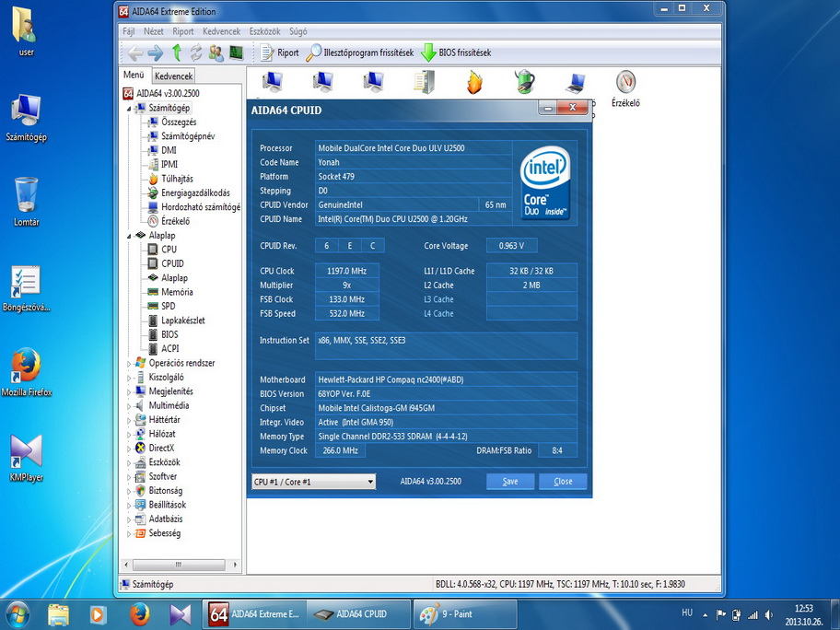Screen dimensions: 840x630
Task: Expand the Háttértár node
Action: [x=129, y=421]
